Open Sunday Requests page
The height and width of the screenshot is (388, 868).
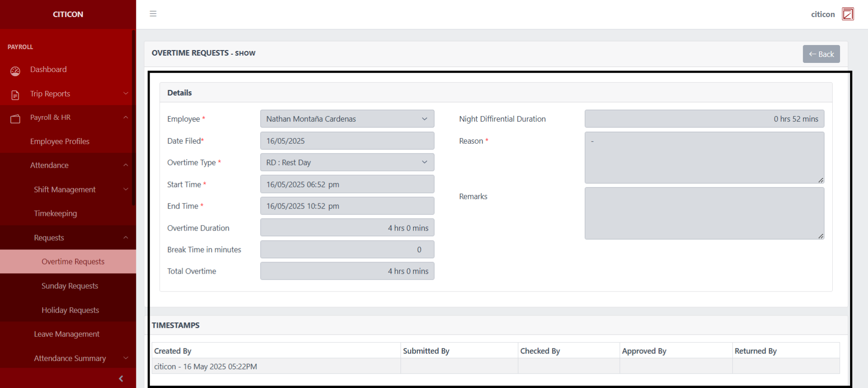coord(70,286)
